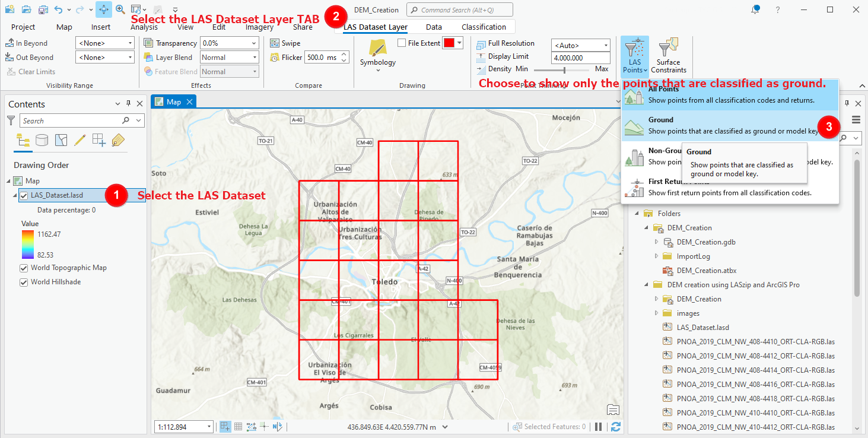This screenshot has width=868, height=438.
Task: Click the Command Search box
Action: [x=459, y=10]
